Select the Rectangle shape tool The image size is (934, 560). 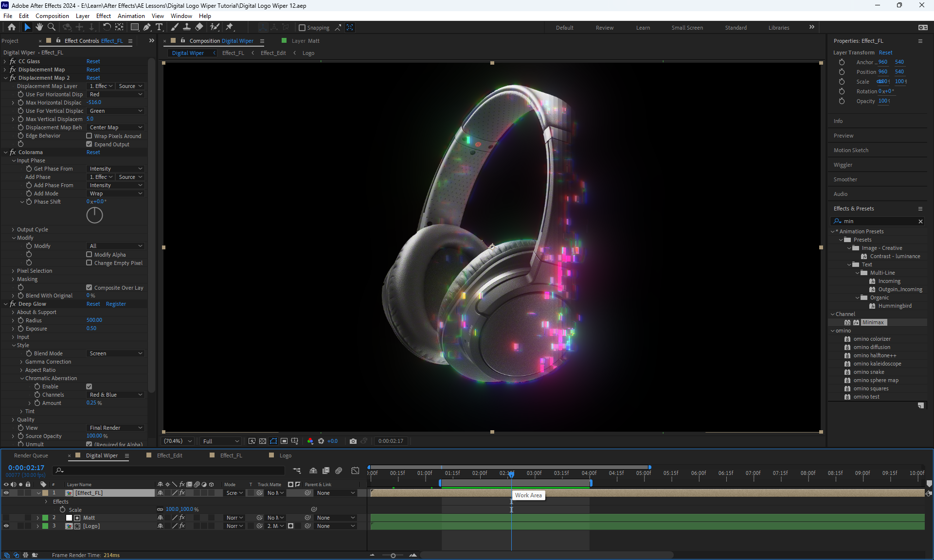[x=135, y=27]
